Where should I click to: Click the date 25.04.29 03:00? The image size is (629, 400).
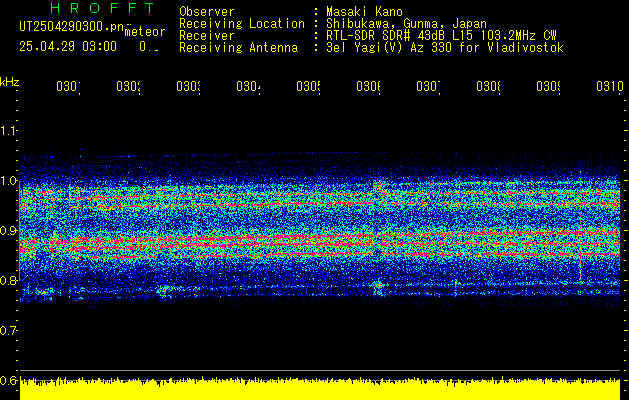click(x=68, y=47)
